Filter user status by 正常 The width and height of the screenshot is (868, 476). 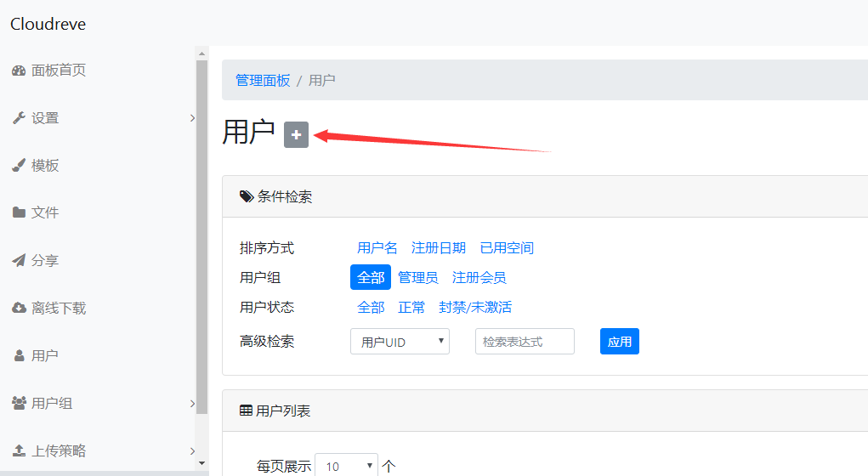click(411, 307)
